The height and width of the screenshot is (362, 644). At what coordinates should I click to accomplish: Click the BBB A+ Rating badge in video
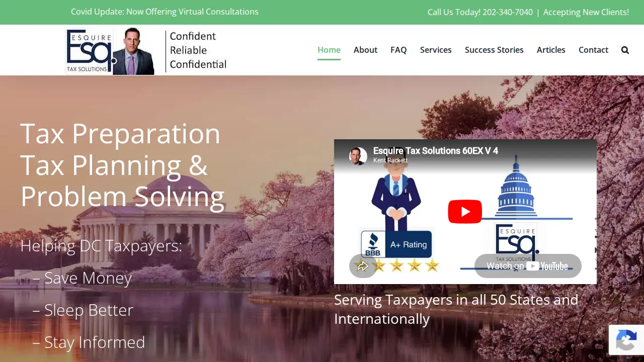(396, 244)
